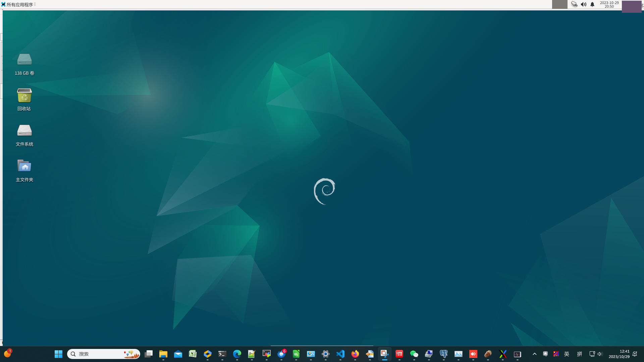The image size is (644, 362).
Task: Select the 主文件夹 home folder icon
Action: pos(24,171)
